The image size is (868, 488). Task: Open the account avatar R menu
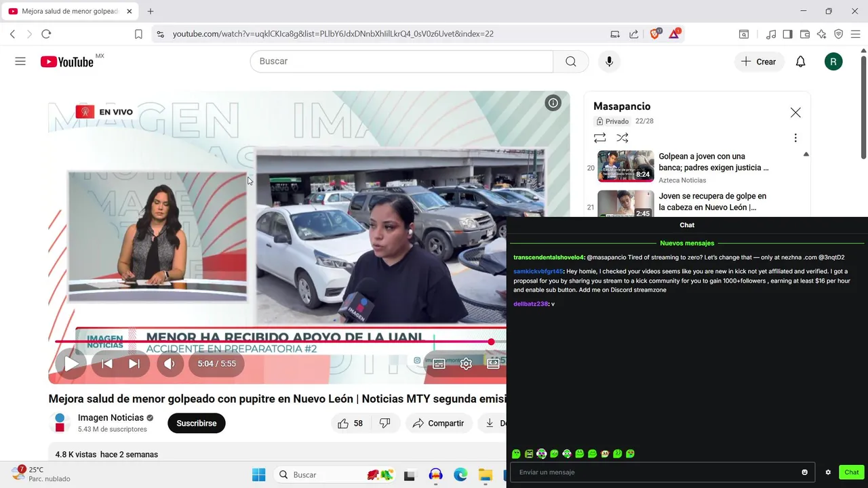pos(833,62)
